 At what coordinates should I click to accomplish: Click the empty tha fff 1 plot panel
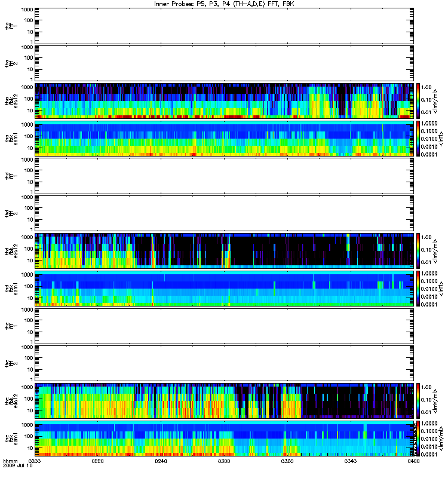coord(225,26)
